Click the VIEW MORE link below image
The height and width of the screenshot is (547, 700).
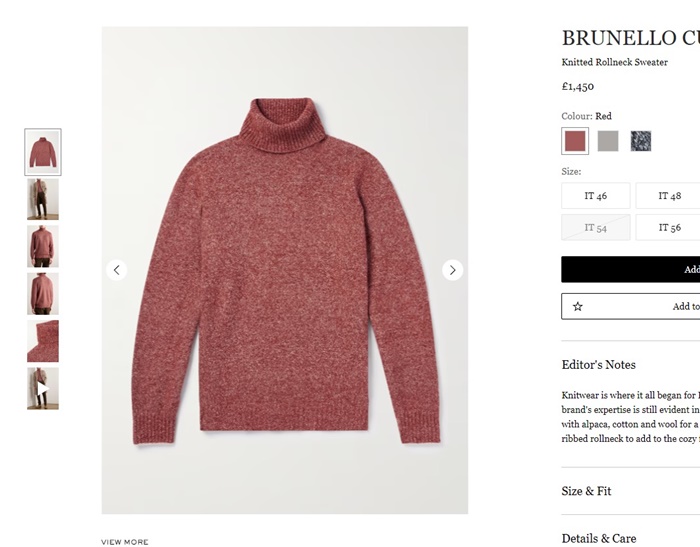tap(125, 542)
